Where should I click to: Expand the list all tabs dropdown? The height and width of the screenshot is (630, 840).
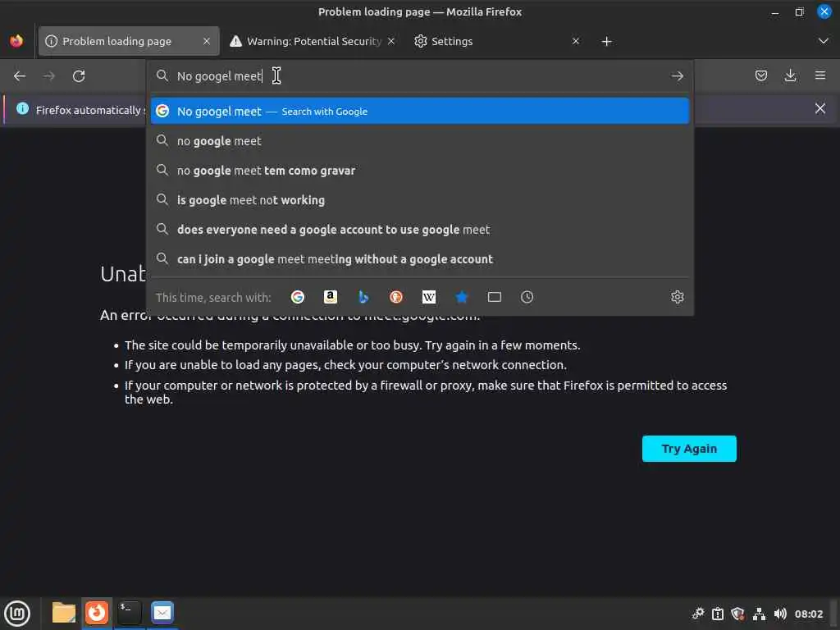[824, 41]
